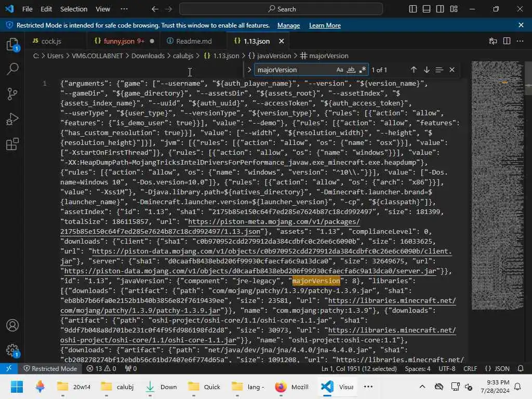Open editor More Actions ellipsis
Image resolution: width=532 pixels, height=399 pixels.
[520, 41]
